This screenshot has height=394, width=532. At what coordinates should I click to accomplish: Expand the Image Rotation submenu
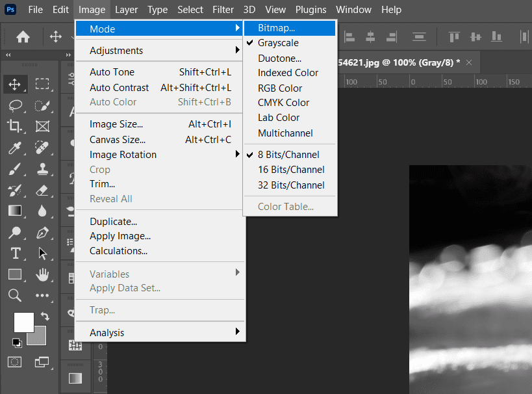pyautogui.click(x=158, y=155)
